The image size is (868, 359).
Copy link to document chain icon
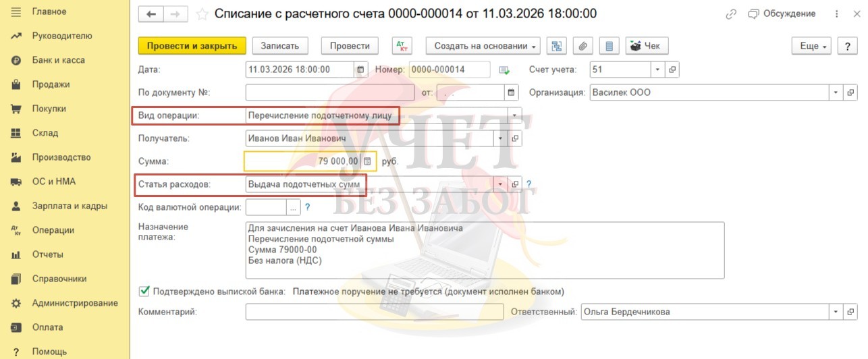tap(731, 13)
